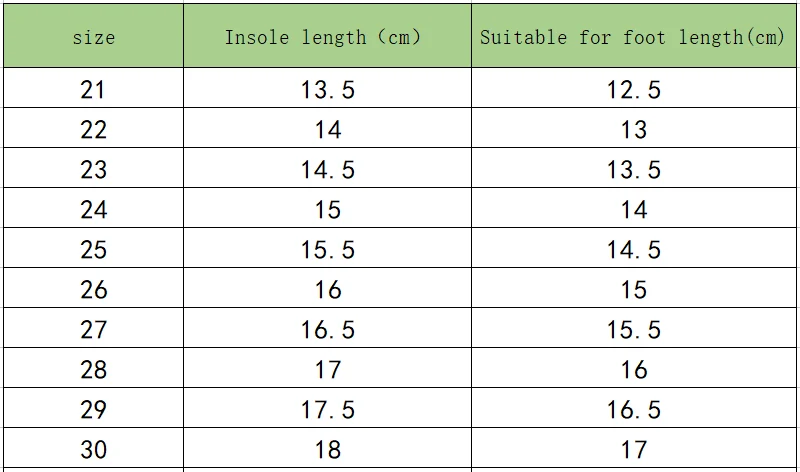Screen dimensions: 800x472
Task: Click insole length 17.5 for size 29
Action: (327, 410)
